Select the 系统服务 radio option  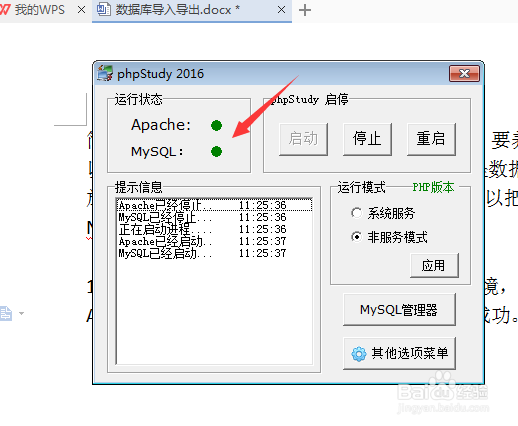click(x=383, y=213)
